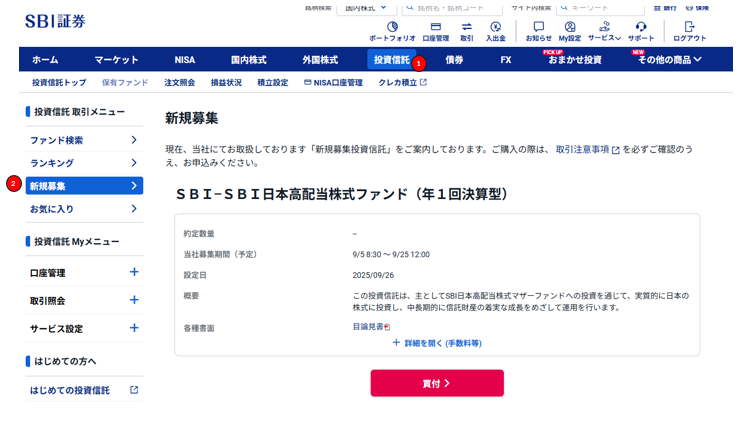Click the 入出金 deposit/withdrawal icon
The image size is (748, 424).
[x=495, y=28]
